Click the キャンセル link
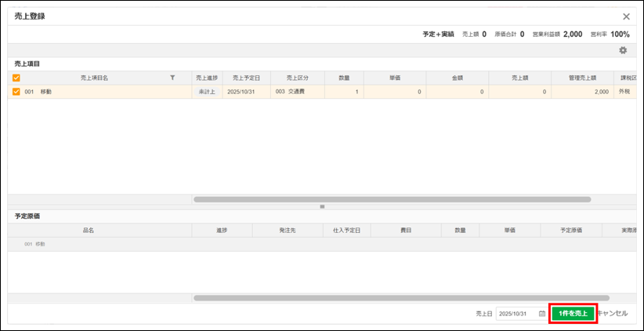The width and height of the screenshot is (644, 331). point(613,313)
